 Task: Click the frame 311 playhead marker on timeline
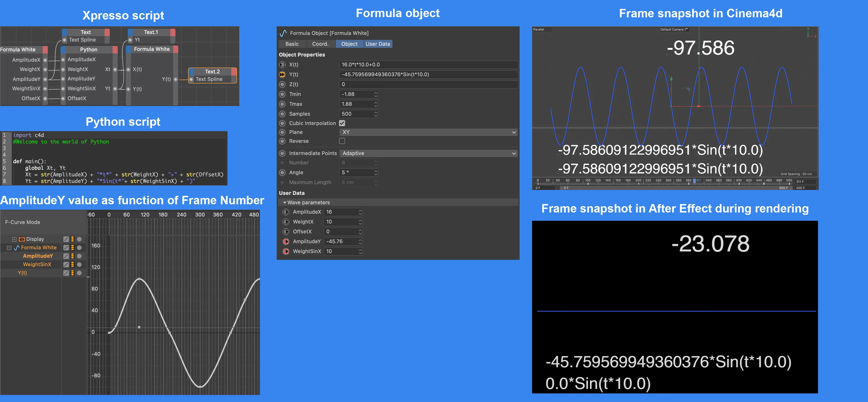[694, 181]
